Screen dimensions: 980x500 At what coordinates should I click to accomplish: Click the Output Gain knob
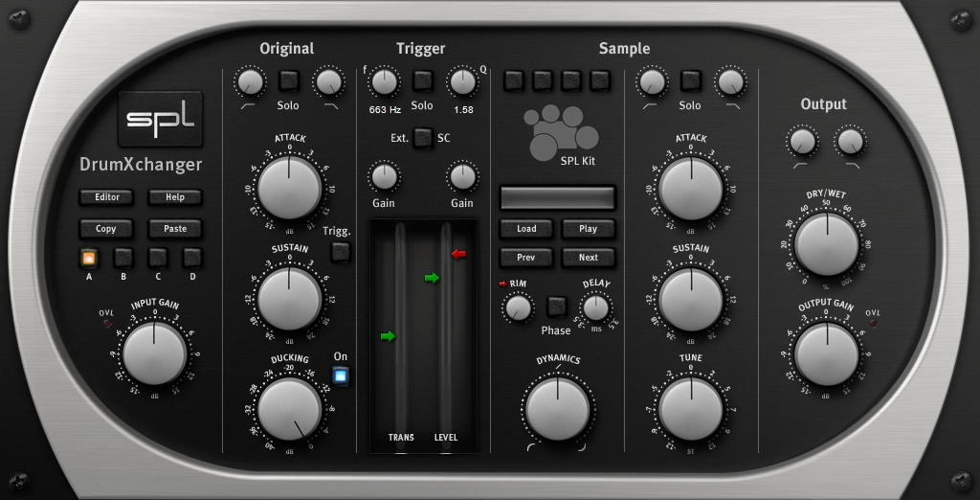coord(826,354)
